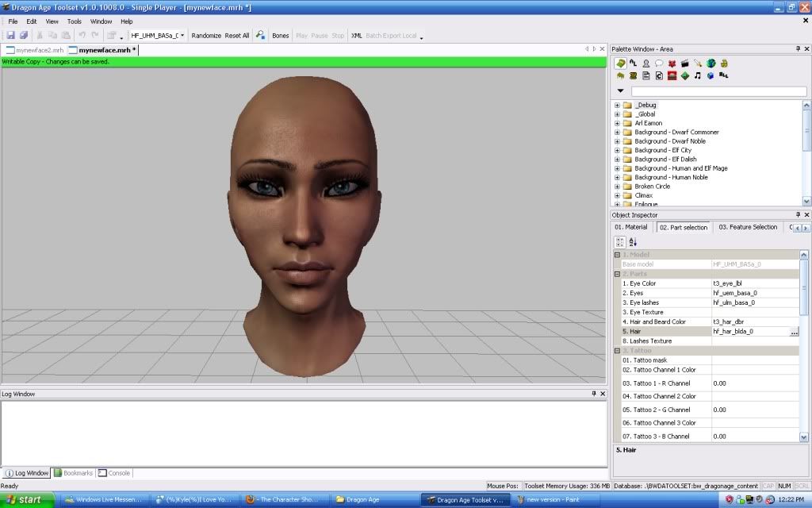Click the Save icon in the toolbar
The image size is (812, 508).
[x=11, y=36]
